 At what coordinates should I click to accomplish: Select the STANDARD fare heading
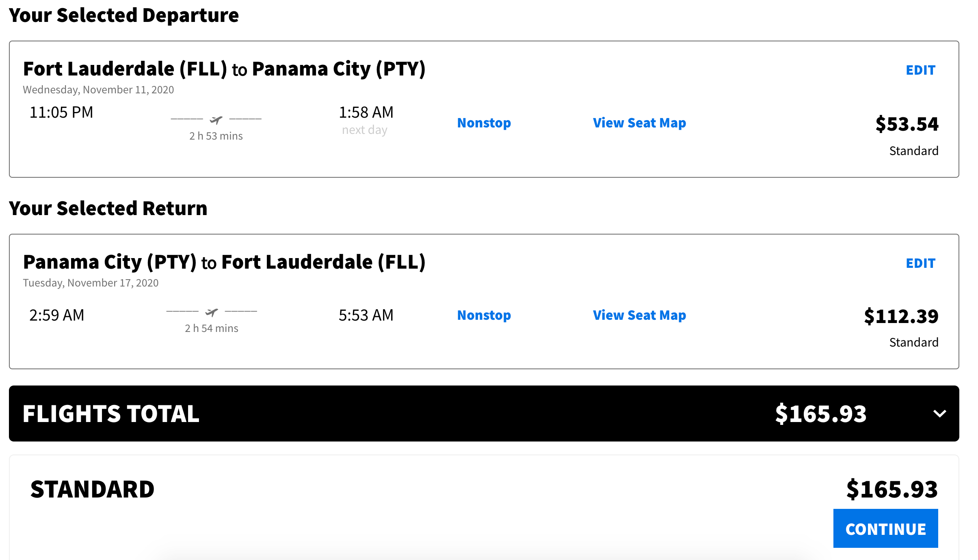pyautogui.click(x=92, y=489)
